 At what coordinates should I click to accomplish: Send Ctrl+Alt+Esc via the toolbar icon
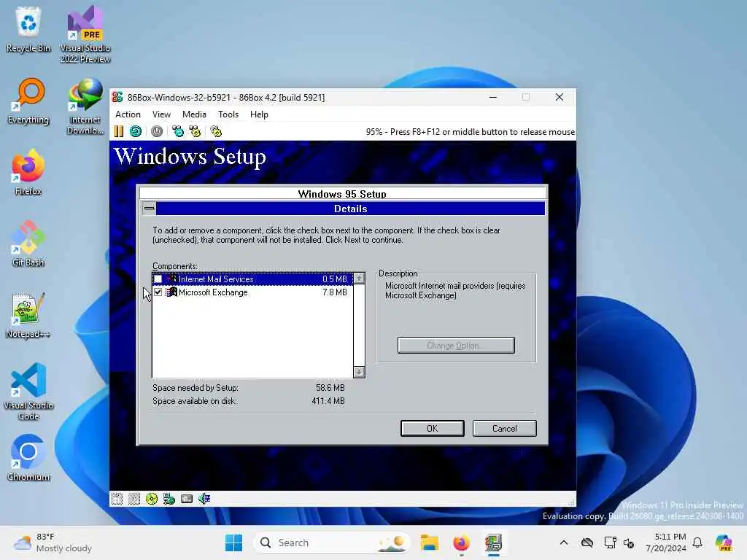(x=195, y=131)
